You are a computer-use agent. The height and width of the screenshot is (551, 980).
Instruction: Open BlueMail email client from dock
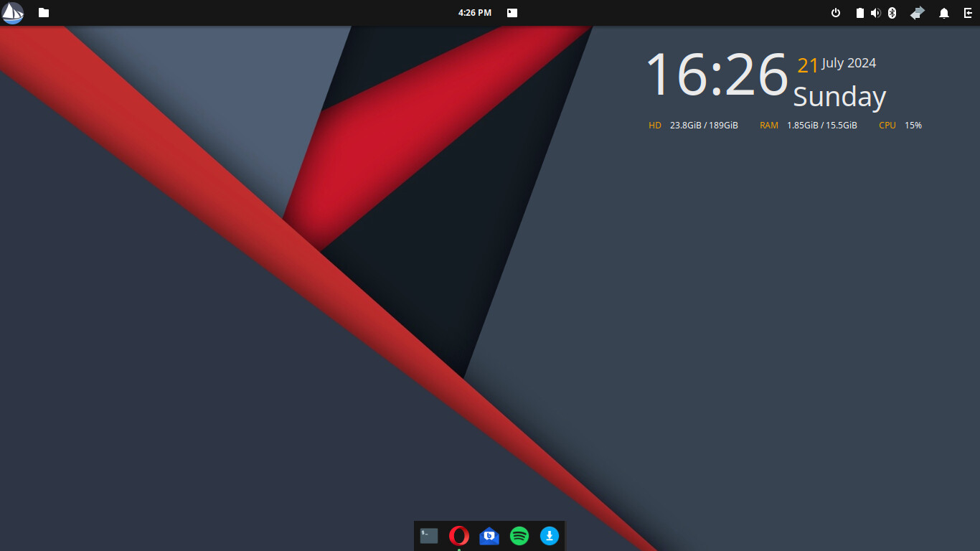coord(489,536)
